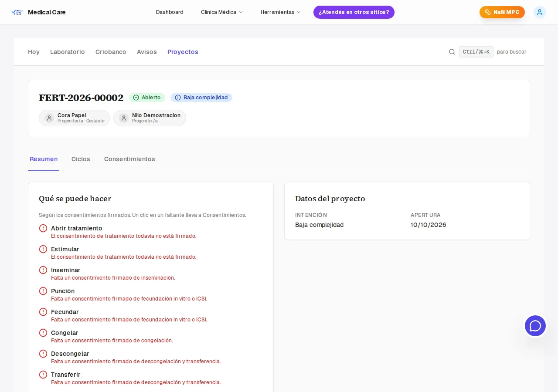Click the warning icon beside Punción
This screenshot has height=392, width=558.
pos(43,291)
